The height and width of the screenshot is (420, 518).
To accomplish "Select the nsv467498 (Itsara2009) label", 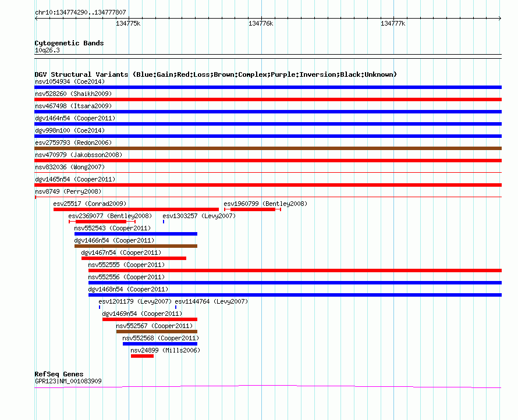I will 73,106.
